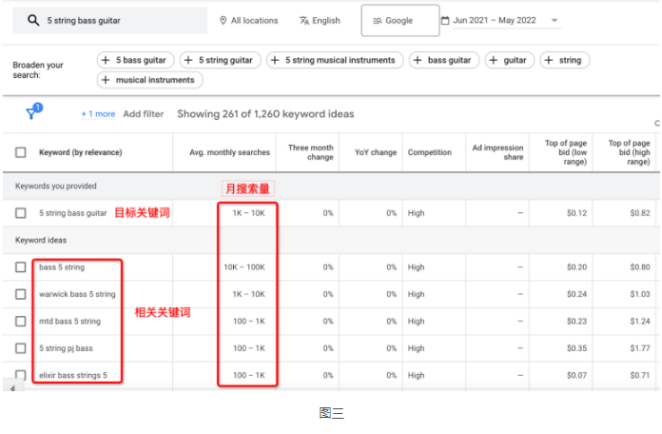Click the calendar icon beside date range
This screenshot has width=662, height=434.
tap(445, 20)
